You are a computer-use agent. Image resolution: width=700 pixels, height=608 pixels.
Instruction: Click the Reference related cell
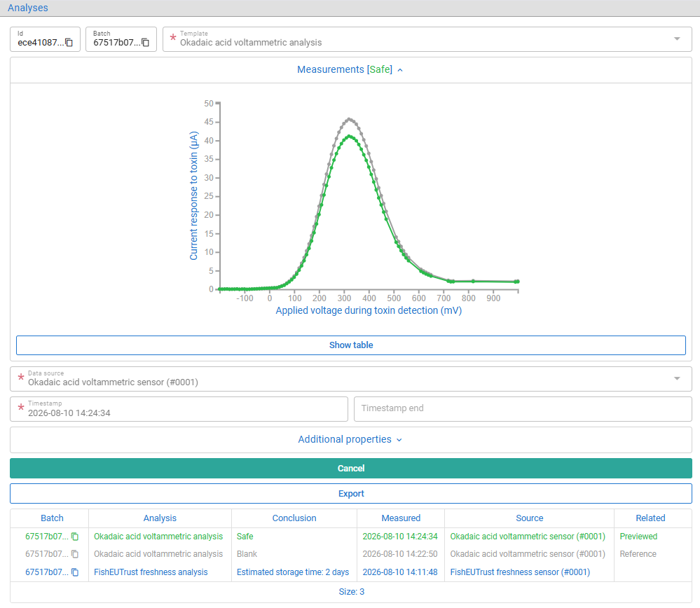pos(638,554)
